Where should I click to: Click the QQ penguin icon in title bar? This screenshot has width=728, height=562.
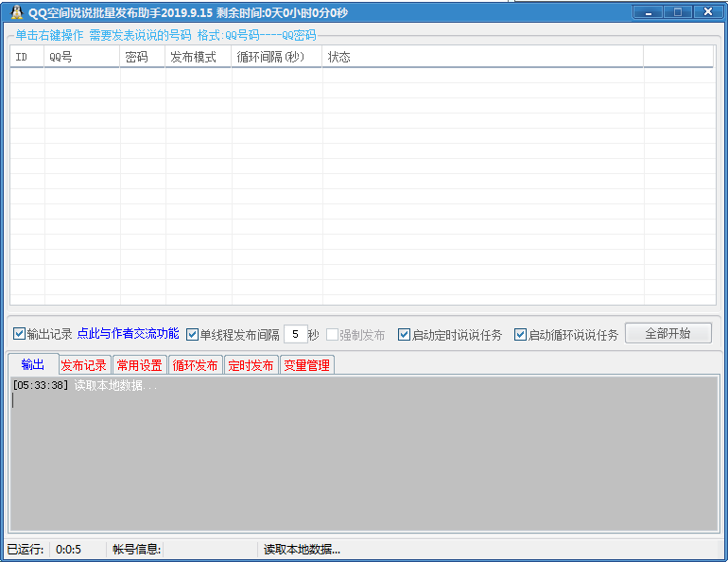point(17,12)
